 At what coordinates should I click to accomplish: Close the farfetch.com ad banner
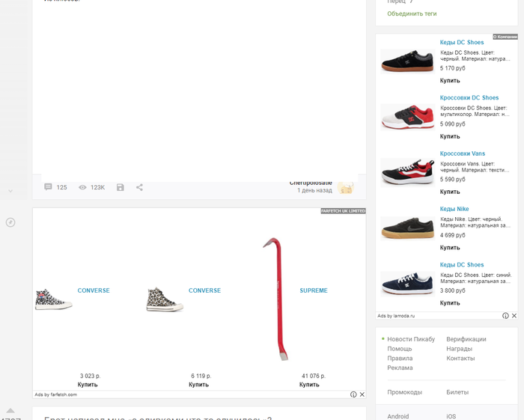coord(362,395)
